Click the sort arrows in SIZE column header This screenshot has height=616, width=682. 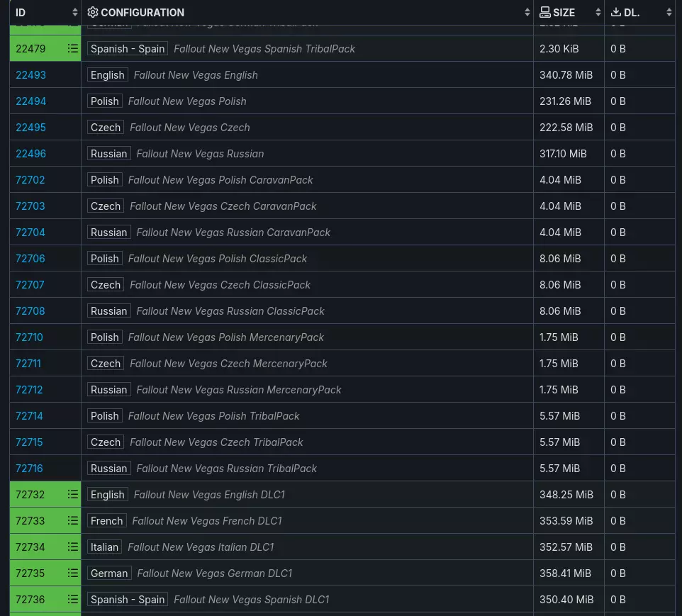598,12
